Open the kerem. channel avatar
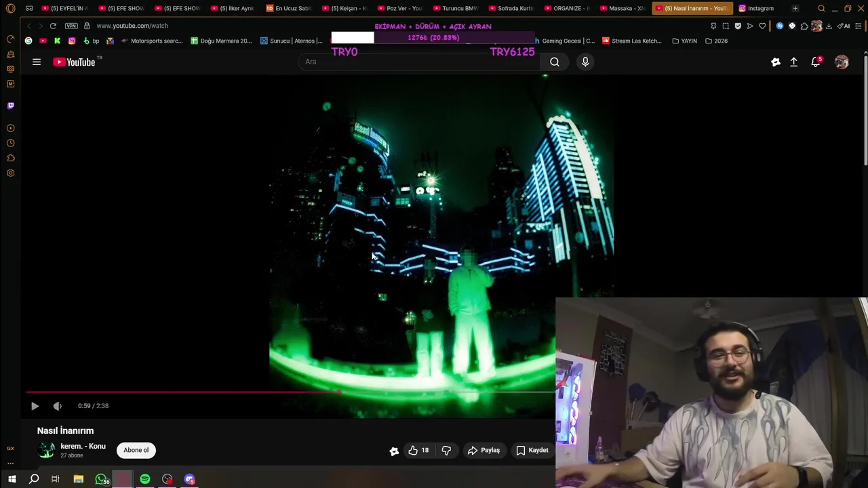Screen dimensions: 868x488 [x=46, y=450]
